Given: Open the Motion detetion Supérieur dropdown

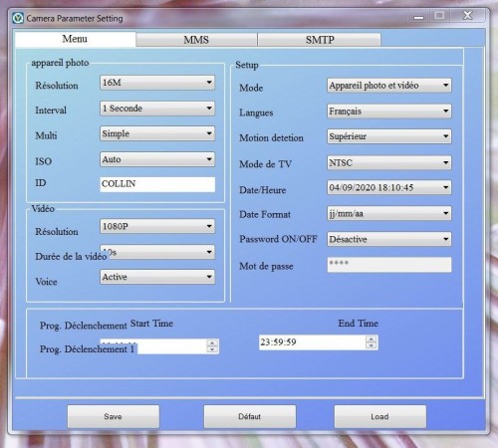Looking at the screenshot, I should click(389, 136).
